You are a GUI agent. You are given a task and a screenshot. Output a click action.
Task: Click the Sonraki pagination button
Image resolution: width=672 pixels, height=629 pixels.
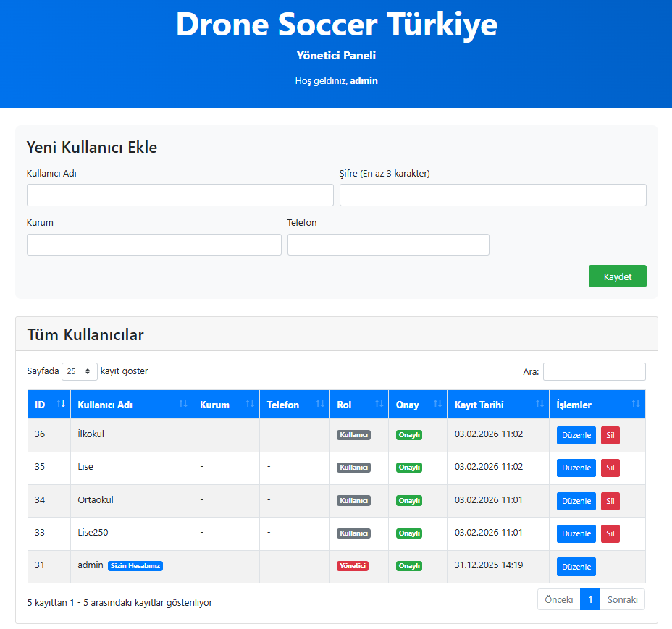623,599
